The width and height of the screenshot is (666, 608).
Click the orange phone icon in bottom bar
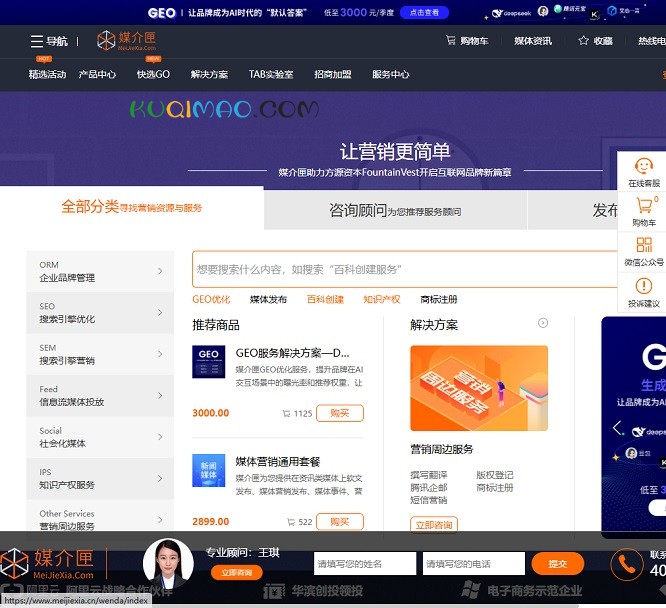click(x=626, y=564)
